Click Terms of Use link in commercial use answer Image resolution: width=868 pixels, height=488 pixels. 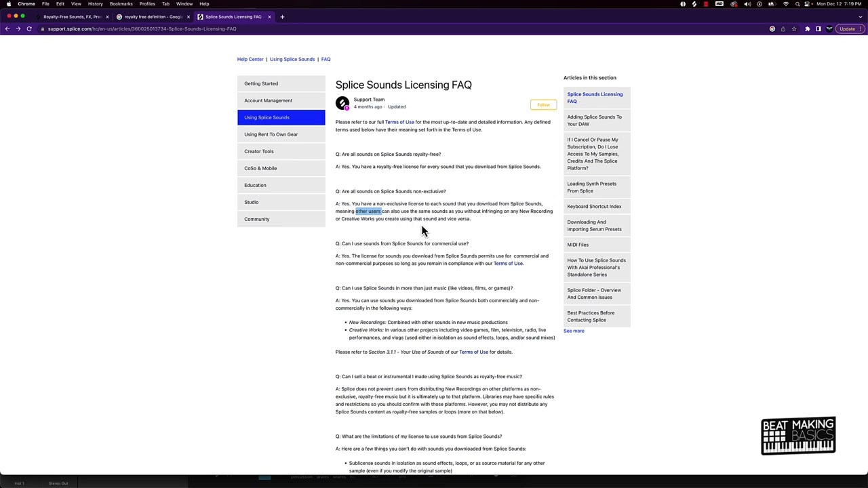(508, 264)
